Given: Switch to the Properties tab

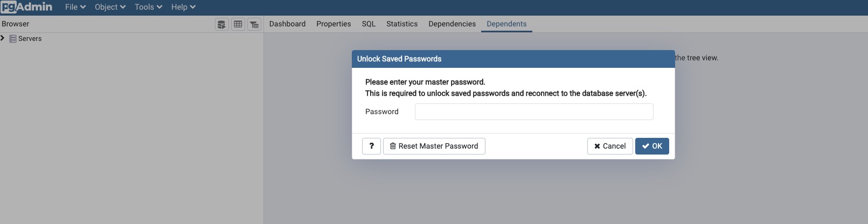Looking at the screenshot, I should [x=334, y=24].
